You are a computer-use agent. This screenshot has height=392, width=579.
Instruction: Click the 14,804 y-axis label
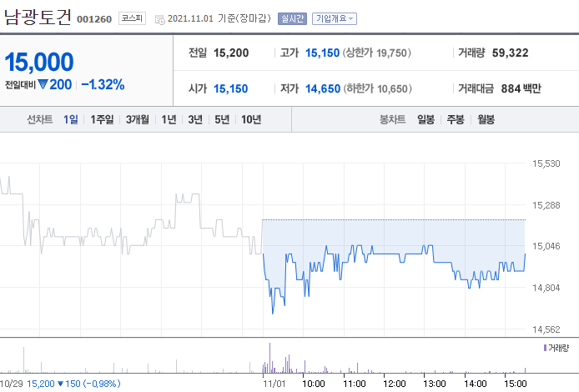click(x=546, y=288)
